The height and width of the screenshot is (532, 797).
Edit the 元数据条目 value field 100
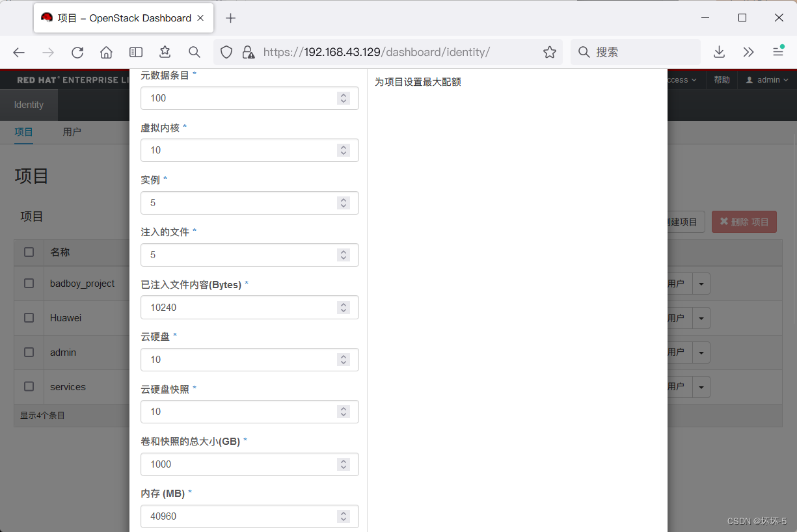tap(250, 98)
